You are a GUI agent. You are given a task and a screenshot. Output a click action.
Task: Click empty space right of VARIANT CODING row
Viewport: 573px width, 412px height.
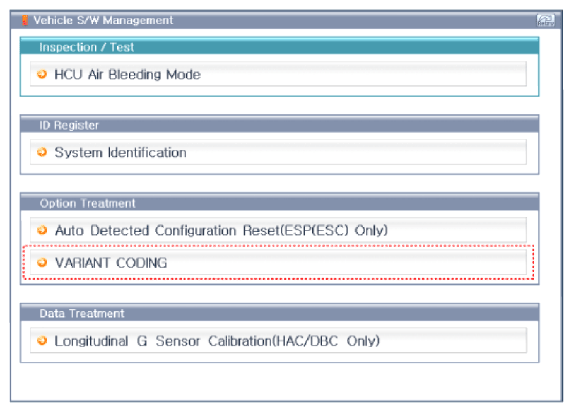pyautogui.click(x=346, y=262)
